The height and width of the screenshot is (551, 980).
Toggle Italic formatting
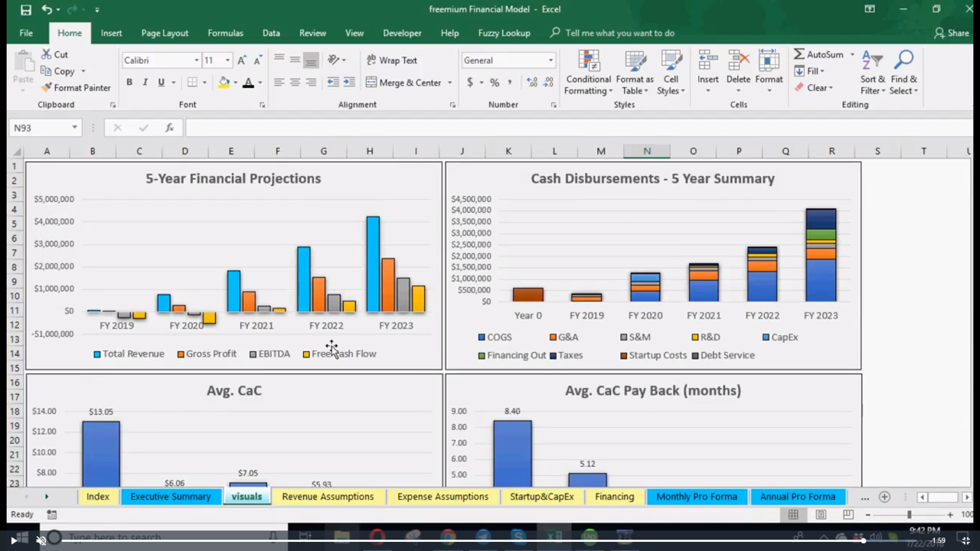[x=145, y=83]
